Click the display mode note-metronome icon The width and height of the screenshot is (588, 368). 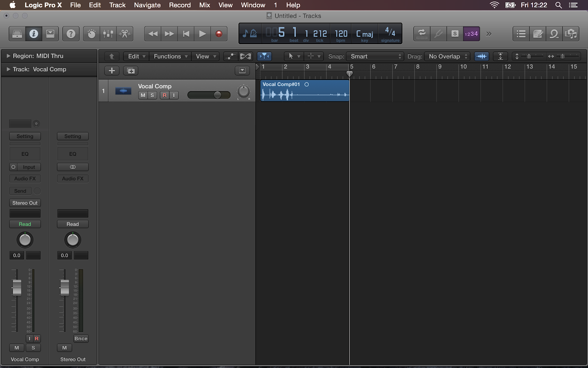pos(250,34)
